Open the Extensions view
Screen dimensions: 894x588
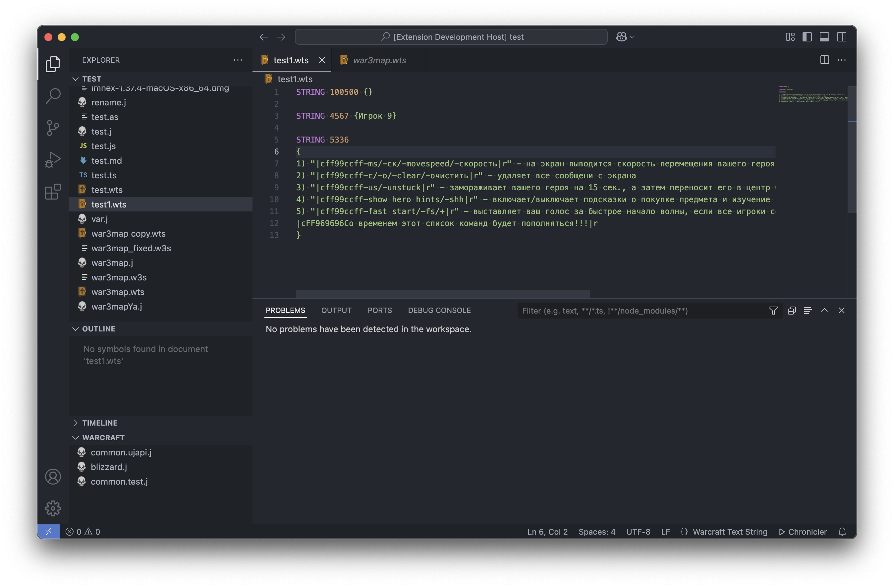pos(53,192)
